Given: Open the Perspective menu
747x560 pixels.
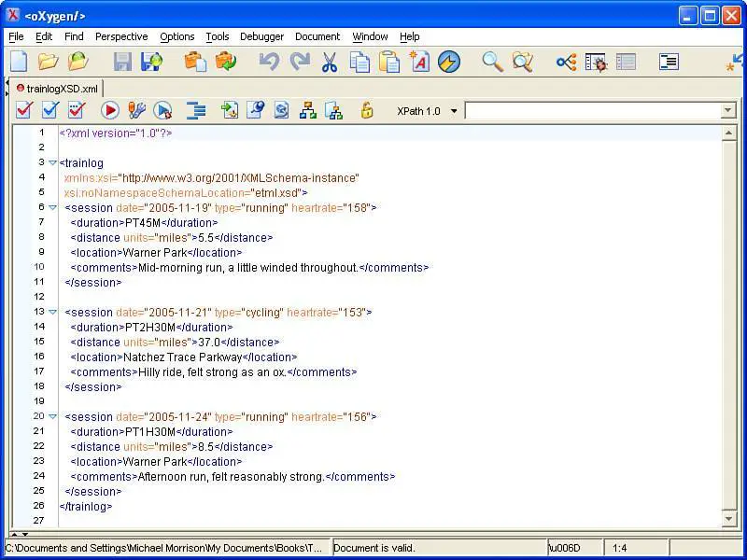Looking at the screenshot, I should coord(121,36).
